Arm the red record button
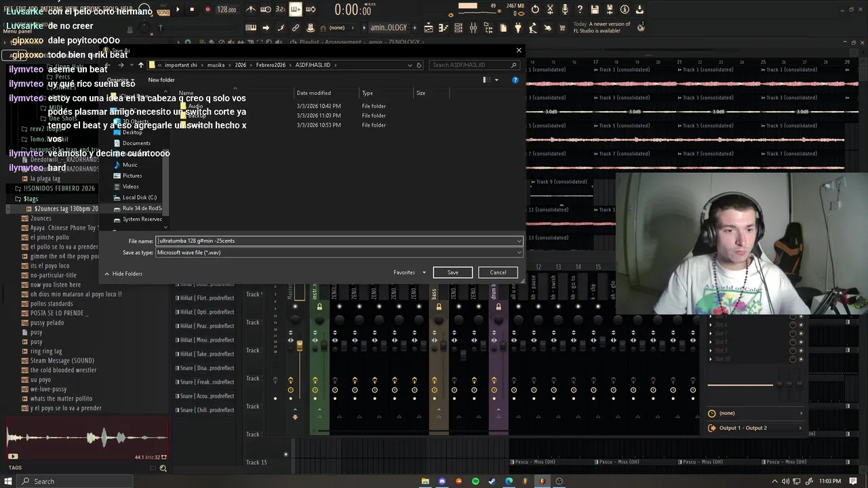The height and width of the screenshot is (488, 868). pos(208,9)
